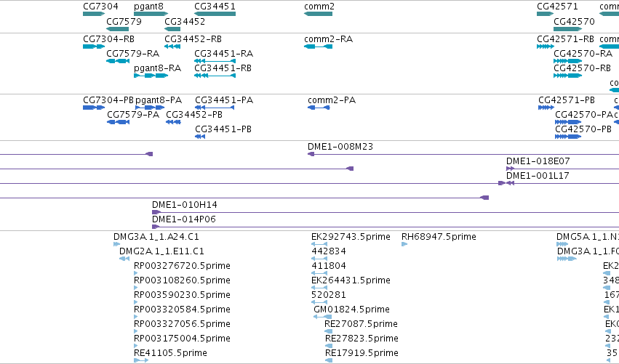Click the CG42570-PB text label
The image size is (619, 364).
tap(583, 129)
